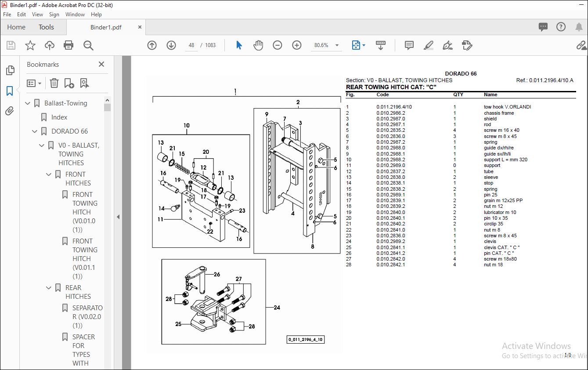Open the Index bookmark
588x370 pixels.
point(59,117)
